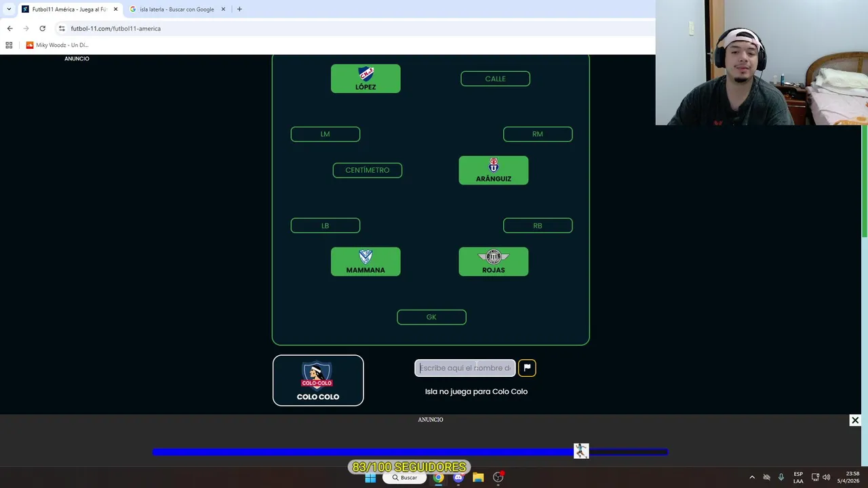Select the LÓPEZ filled forward slot
This screenshot has width=868, height=488.
[x=366, y=79]
